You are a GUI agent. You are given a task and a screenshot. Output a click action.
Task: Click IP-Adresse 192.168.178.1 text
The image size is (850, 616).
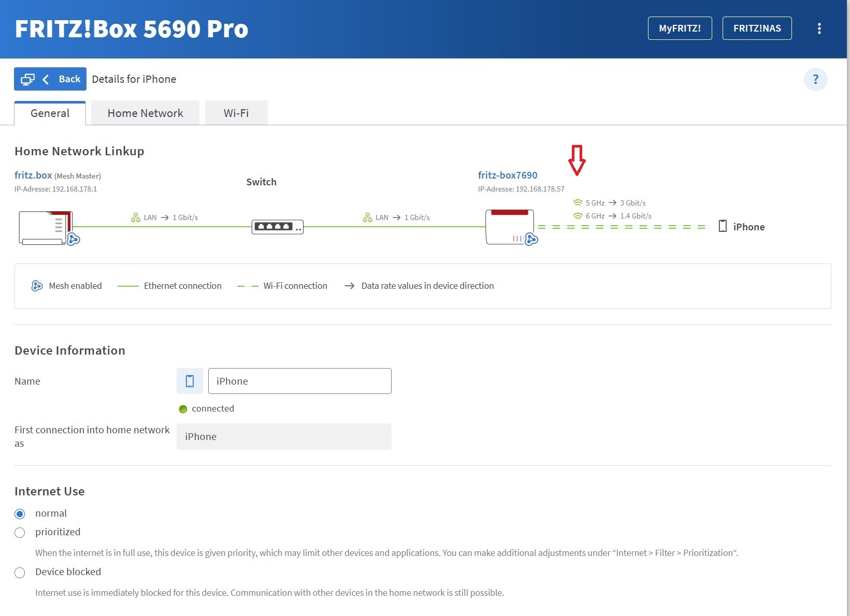point(56,189)
